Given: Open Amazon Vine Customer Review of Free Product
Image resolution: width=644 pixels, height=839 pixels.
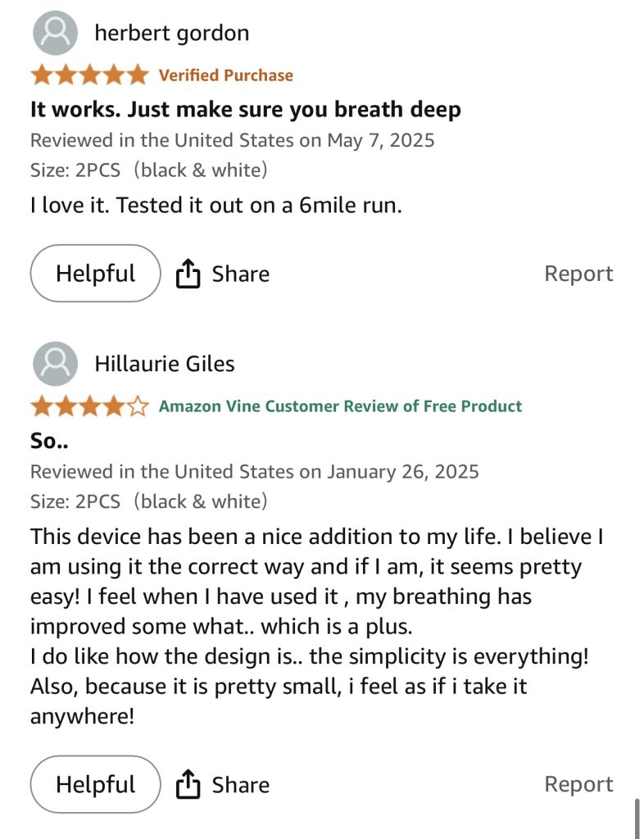Looking at the screenshot, I should [340, 406].
